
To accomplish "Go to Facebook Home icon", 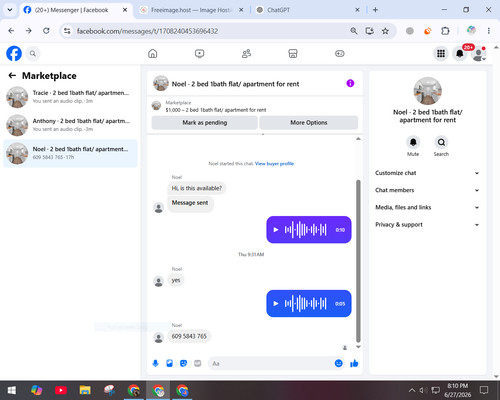I will tap(153, 53).
